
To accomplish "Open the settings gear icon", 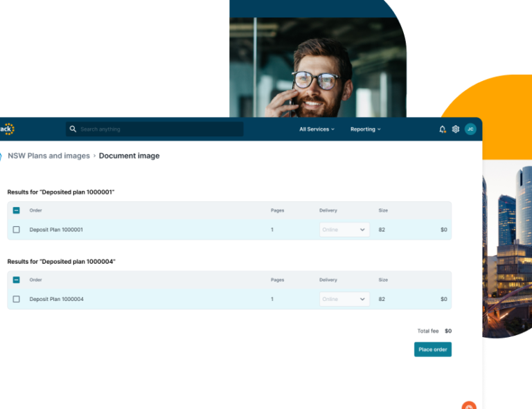I will [x=456, y=129].
